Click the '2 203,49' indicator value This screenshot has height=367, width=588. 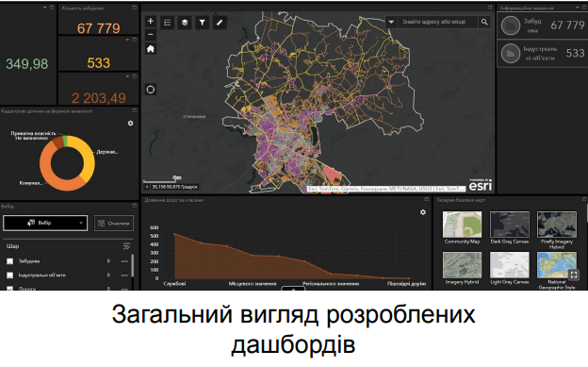tap(99, 98)
